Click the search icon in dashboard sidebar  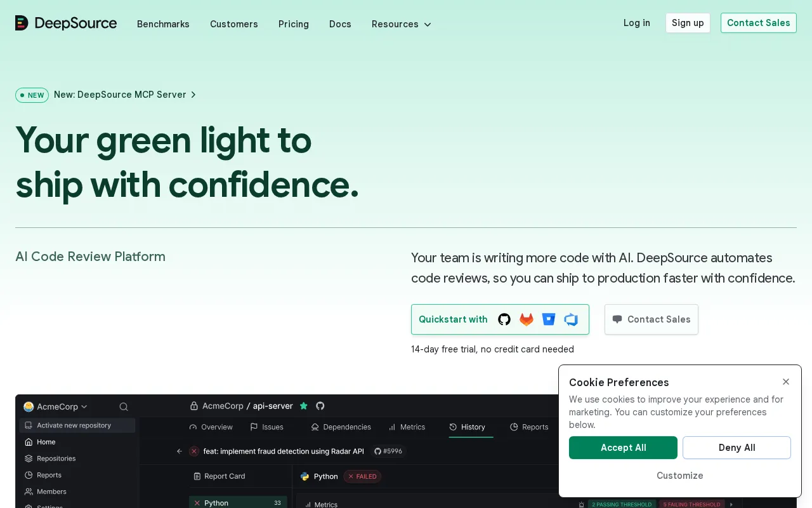(124, 406)
